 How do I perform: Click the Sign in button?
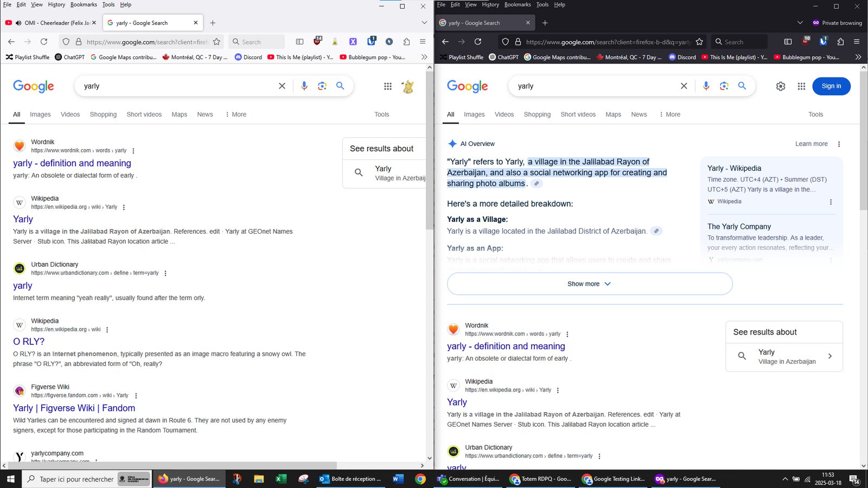click(x=831, y=86)
